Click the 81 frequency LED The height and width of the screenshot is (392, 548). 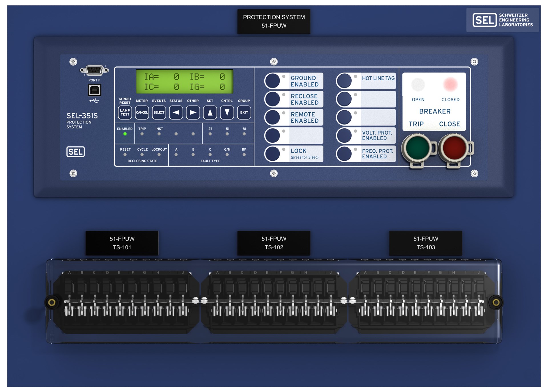pyautogui.click(x=244, y=134)
